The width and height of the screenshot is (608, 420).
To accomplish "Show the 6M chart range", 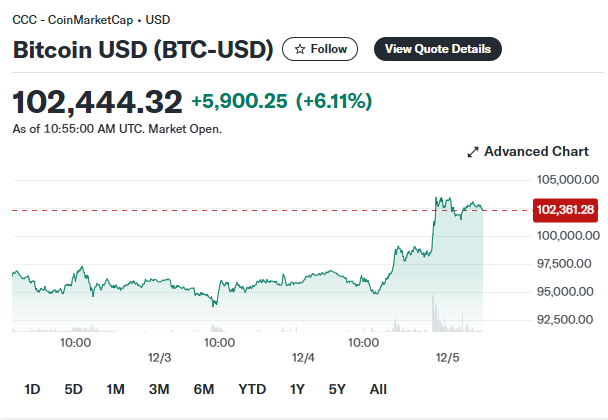I will [204, 389].
